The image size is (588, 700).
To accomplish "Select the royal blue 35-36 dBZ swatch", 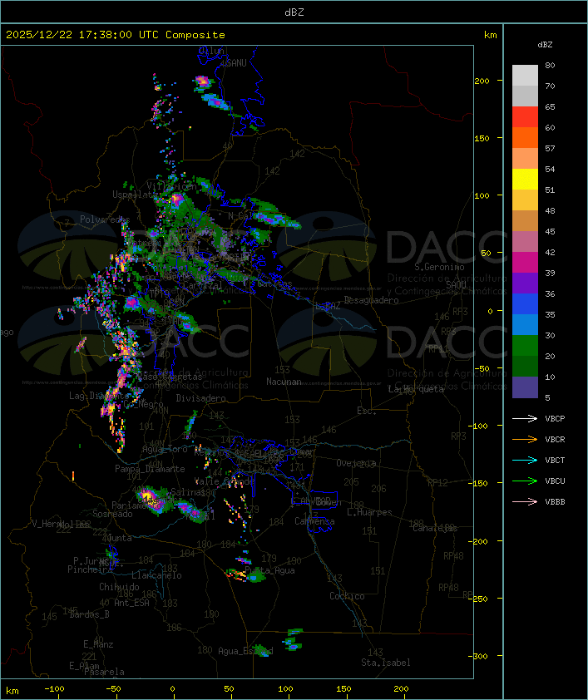I will [x=525, y=303].
